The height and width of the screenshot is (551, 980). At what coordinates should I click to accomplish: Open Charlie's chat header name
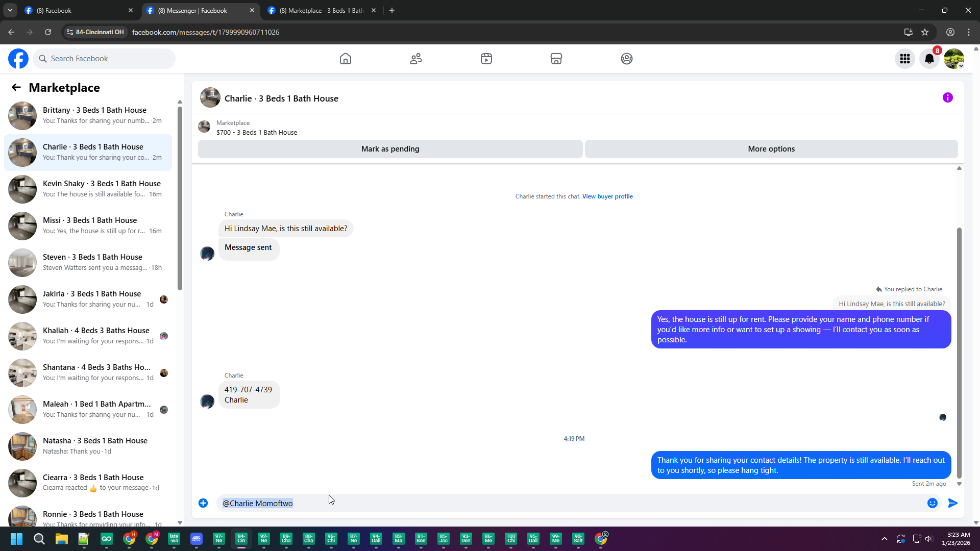(281, 98)
